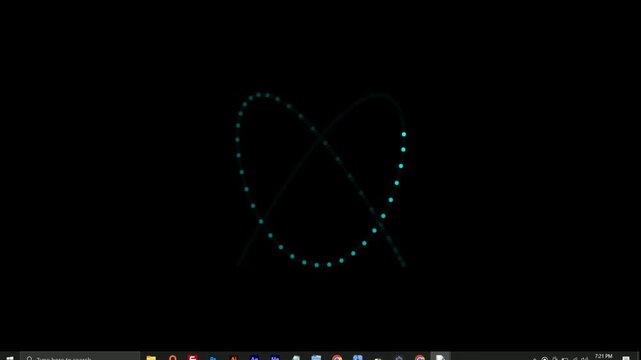641x360 pixels.
Task: Open After Effects from the taskbar
Action: click(x=254, y=358)
